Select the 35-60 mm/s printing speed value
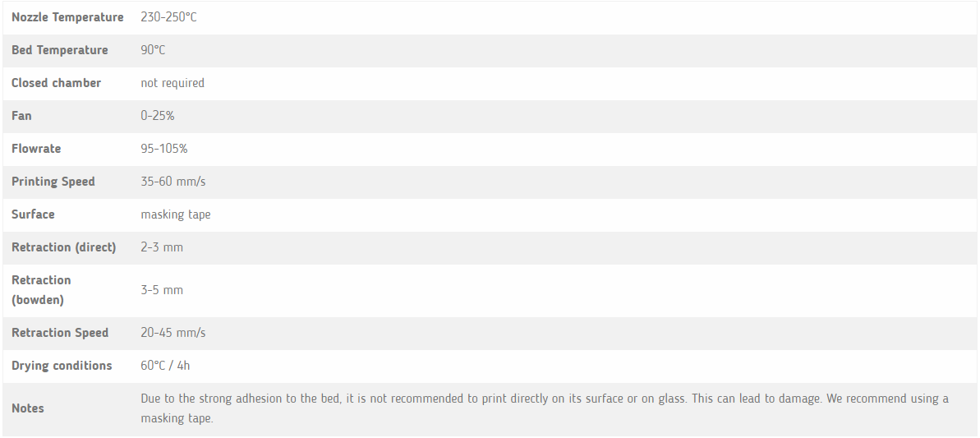The image size is (980, 438). [173, 182]
